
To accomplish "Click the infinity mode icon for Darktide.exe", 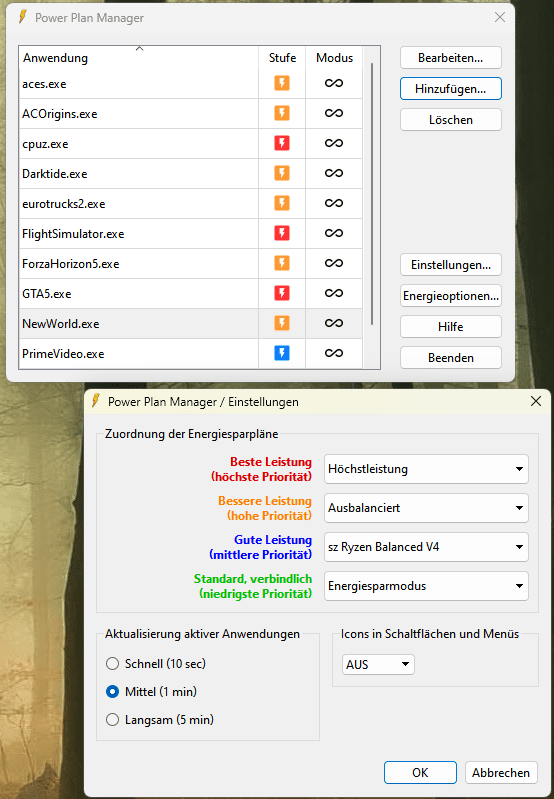I will tap(334, 173).
